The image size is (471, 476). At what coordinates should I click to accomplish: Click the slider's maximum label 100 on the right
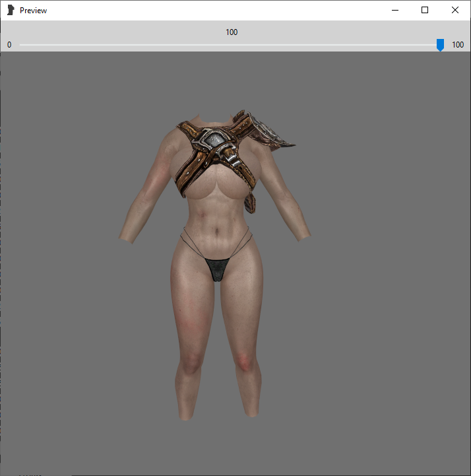pyautogui.click(x=458, y=45)
